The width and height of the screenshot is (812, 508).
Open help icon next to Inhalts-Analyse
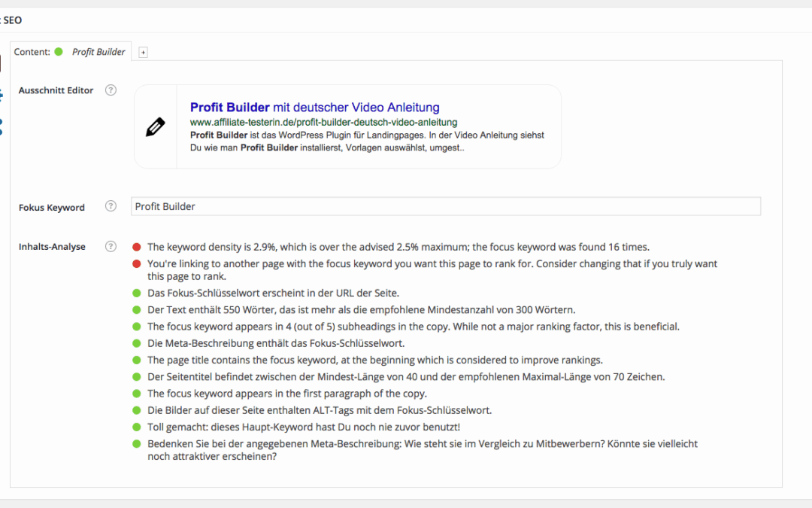coord(111,246)
